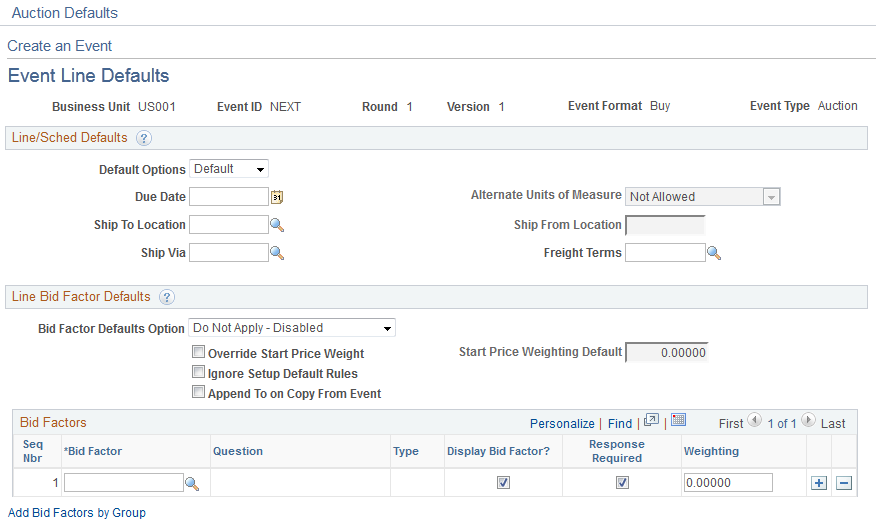Click Start Price Weighting Default field
Image resolution: width=876 pixels, height=525 pixels.
667,352
